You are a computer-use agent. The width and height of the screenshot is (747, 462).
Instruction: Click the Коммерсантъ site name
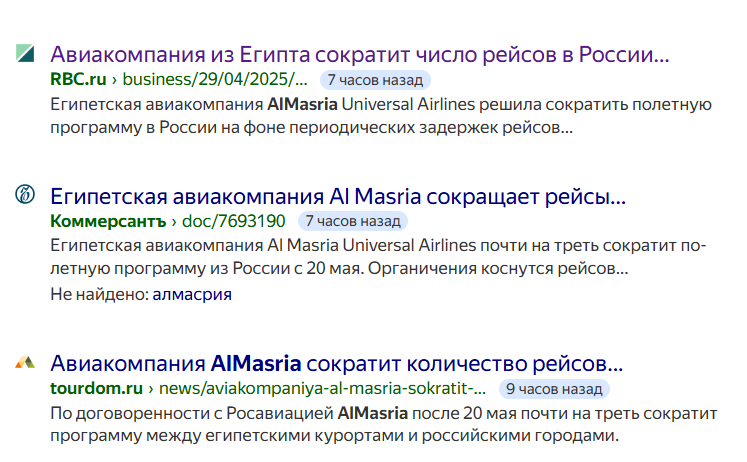pos(109,221)
